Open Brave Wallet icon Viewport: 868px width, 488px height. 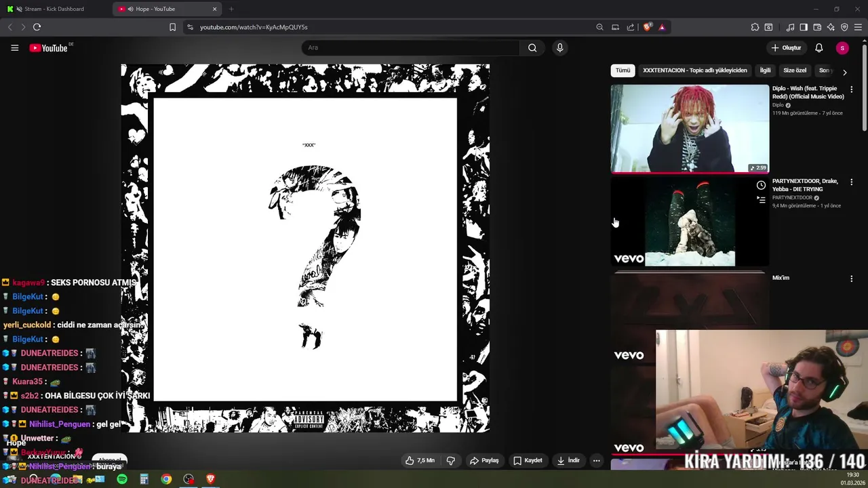pyautogui.click(x=817, y=27)
